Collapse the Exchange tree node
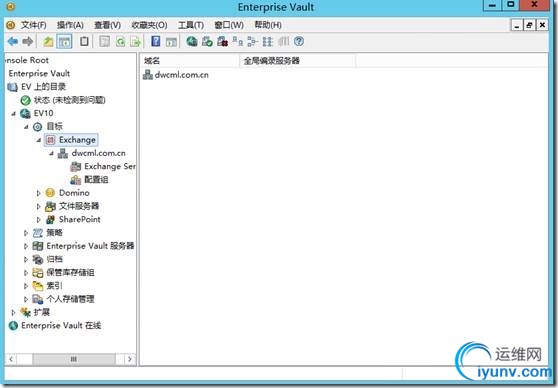 click(x=39, y=140)
